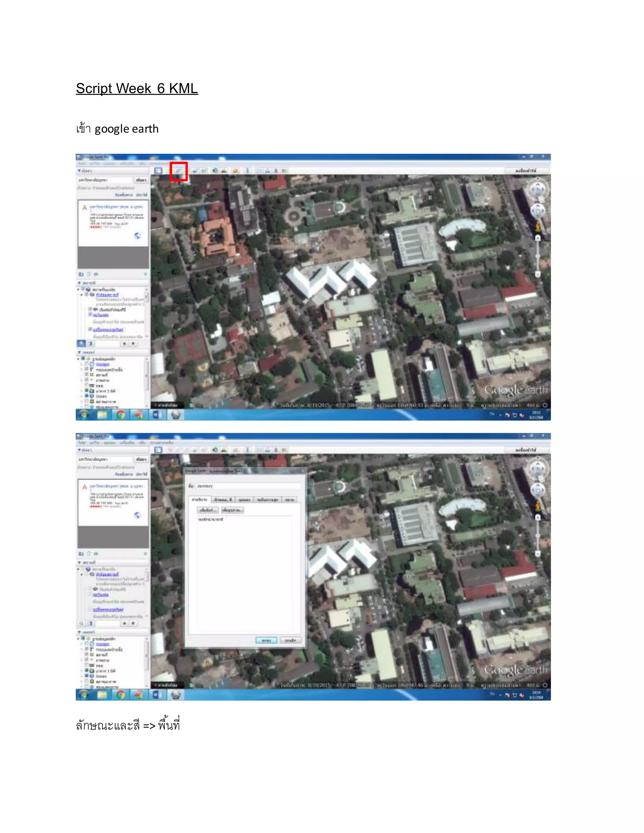Click the zoom slider in second screenshot
The width and height of the screenshot is (644, 833).
click(x=538, y=536)
